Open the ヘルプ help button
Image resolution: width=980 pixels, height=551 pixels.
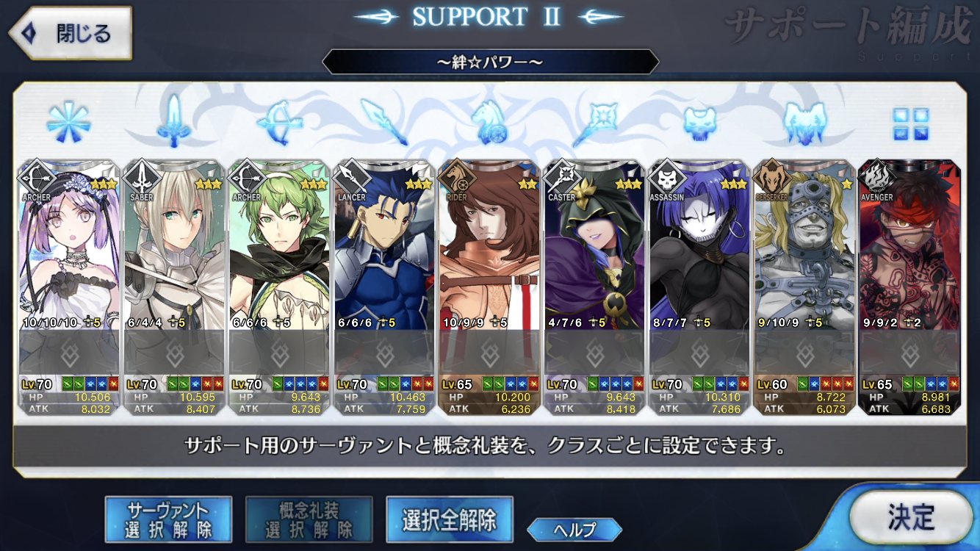pos(574,529)
